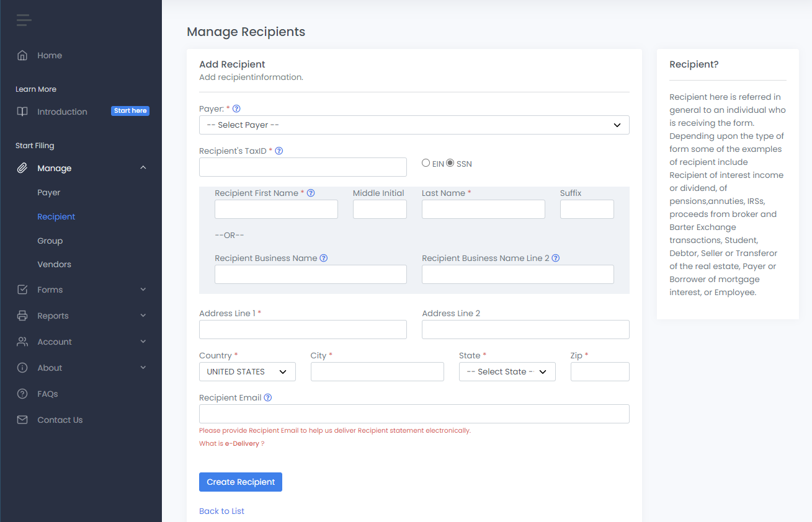Click the help icon next to Recipient Email
The image size is (812, 522).
(268, 398)
